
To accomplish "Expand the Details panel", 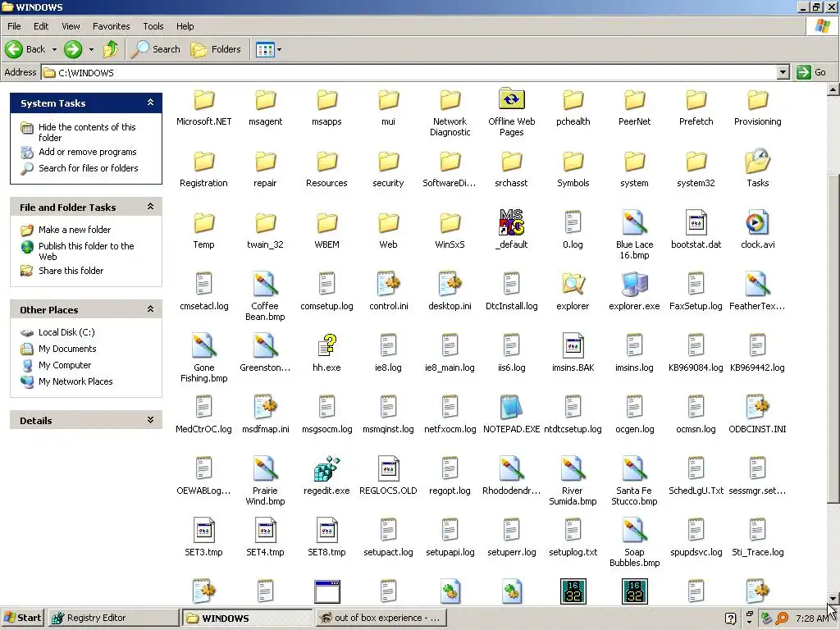I will click(151, 420).
